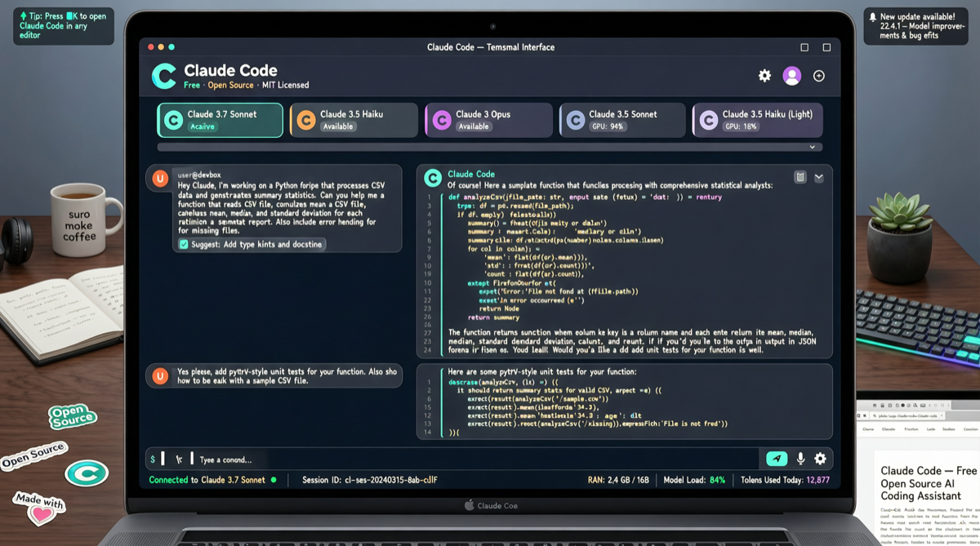This screenshot has width=980, height=546.
Task: Open the gear icon beside the microphone
Action: click(820, 459)
